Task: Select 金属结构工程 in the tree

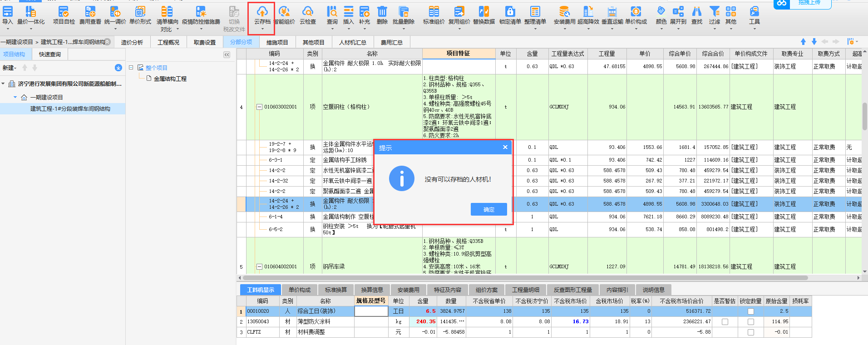Action: [x=170, y=79]
